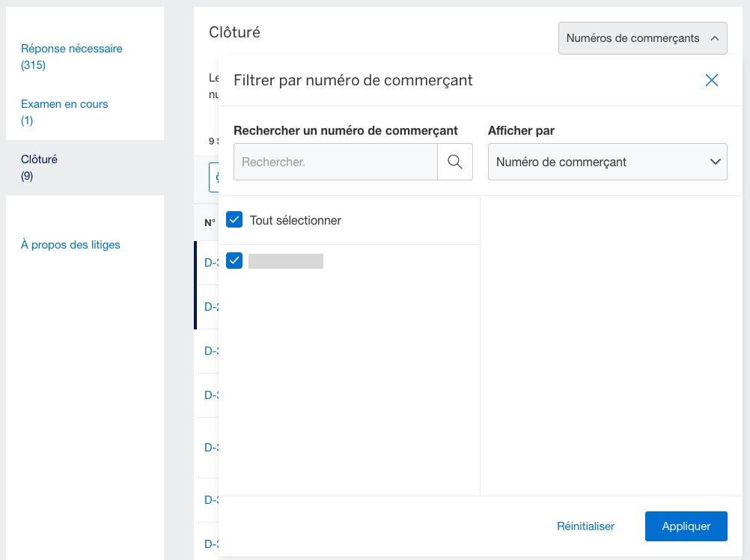The image size is (750, 560).
Task: Click the highlighted grey merchant number label
Action: tap(285, 261)
